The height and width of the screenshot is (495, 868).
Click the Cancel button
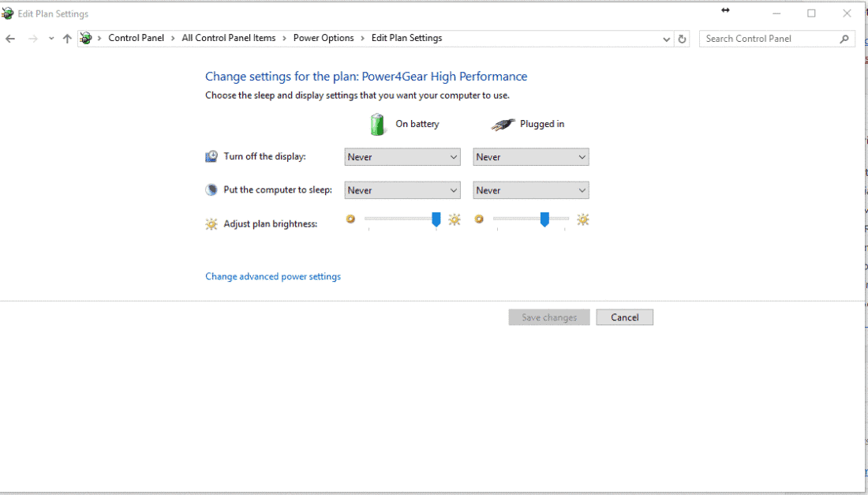click(x=625, y=317)
